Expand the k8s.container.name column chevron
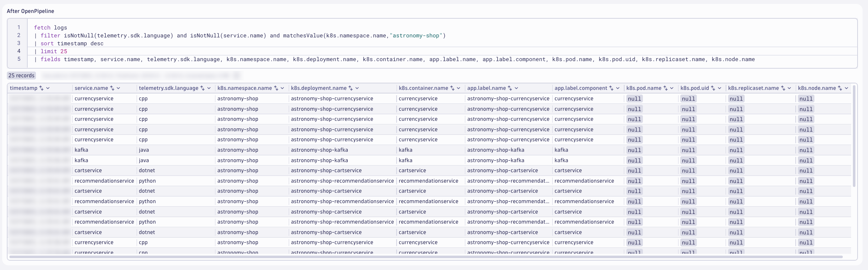 pos(459,88)
